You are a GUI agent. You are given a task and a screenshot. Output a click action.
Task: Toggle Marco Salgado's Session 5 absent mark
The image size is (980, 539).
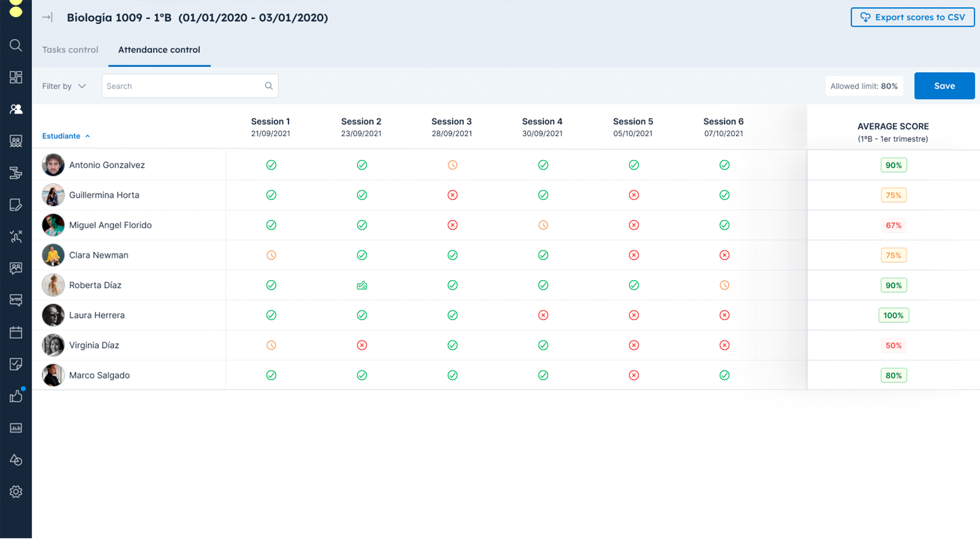point(633,375)
